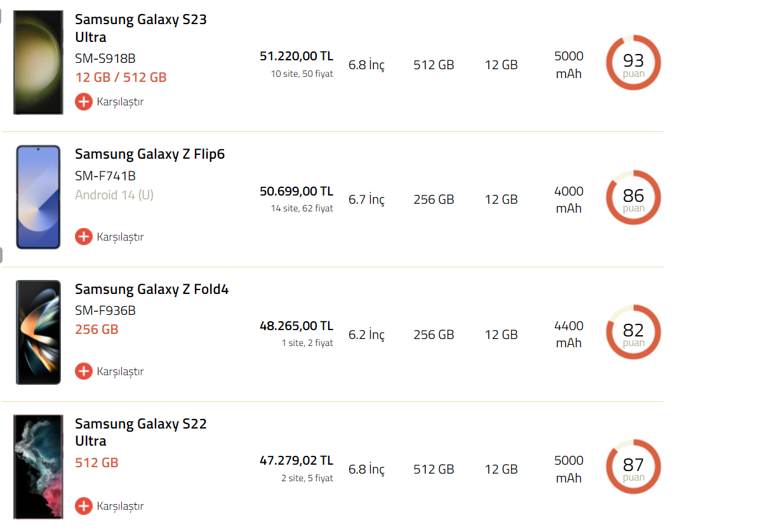Select the 82 puan score circle
The height and width of the screenshot is (532, 765).
pyautogui.click(x=633, y=333)
